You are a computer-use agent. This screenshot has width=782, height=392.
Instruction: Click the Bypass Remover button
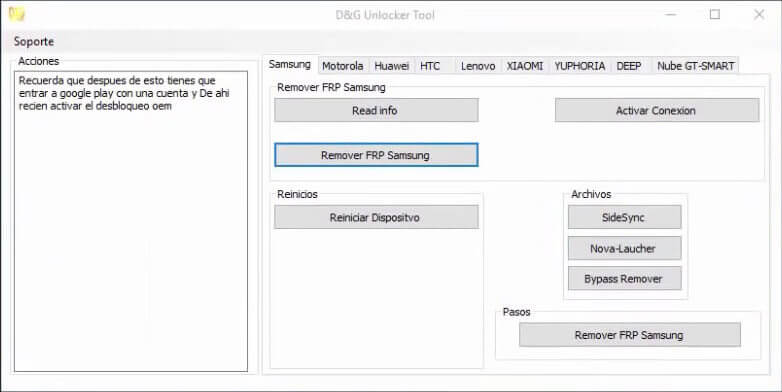tap(624, 279)
